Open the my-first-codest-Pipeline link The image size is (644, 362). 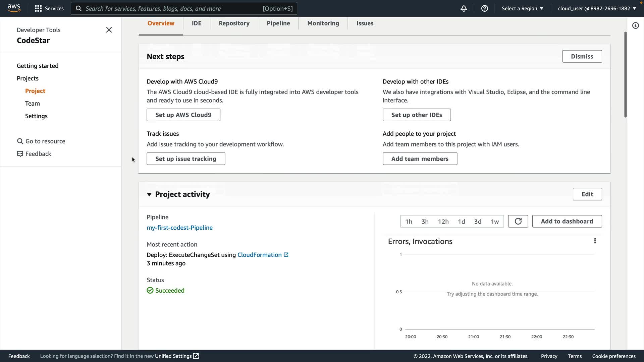[x=179, y=228]
